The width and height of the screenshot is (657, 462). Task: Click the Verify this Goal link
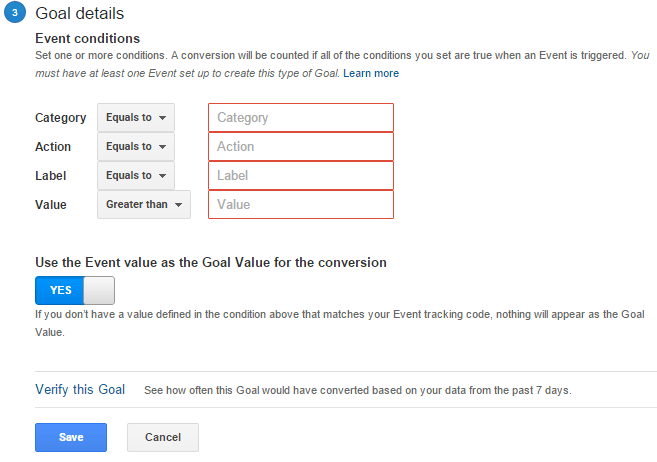80,389
